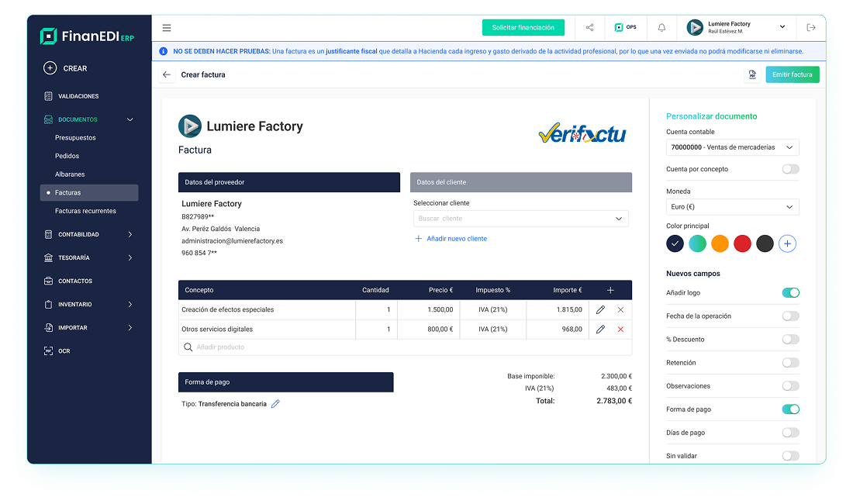Select the teal green color swatch
Image resolution: width=853 pixels, height=504 pixels.
pyautogui.click(x=697, y=243)
